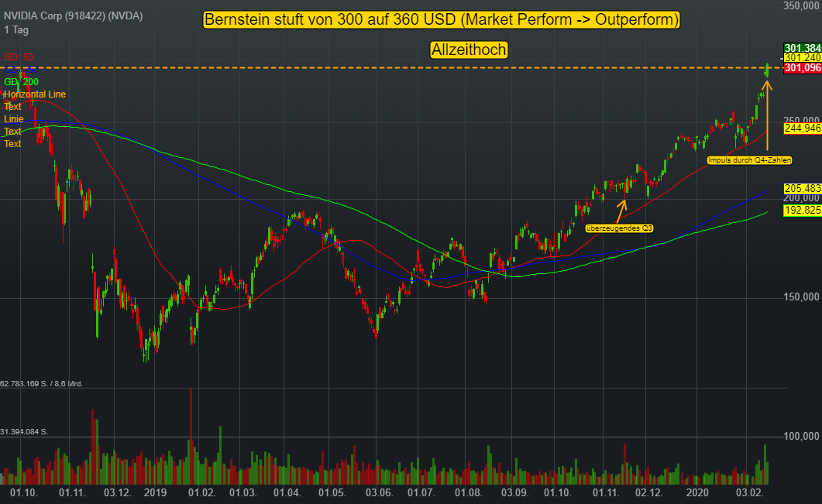Click the 01.02. date axis label
822x504 pixels.
pyautogui.click(x=202, y=493)
